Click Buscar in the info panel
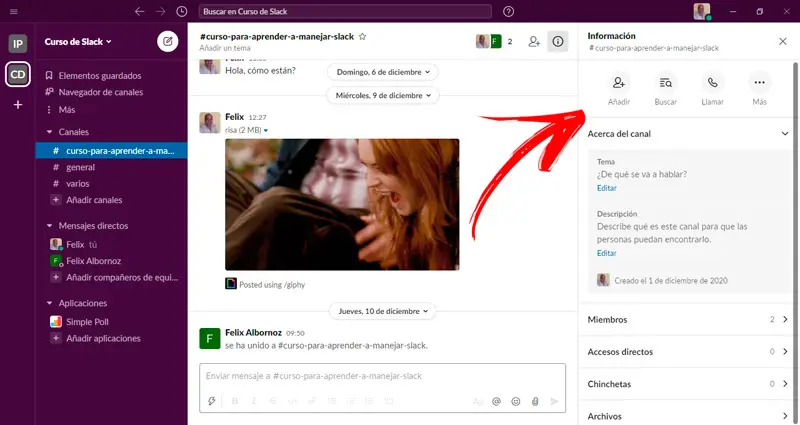800x425 pixels. (665, 89)
